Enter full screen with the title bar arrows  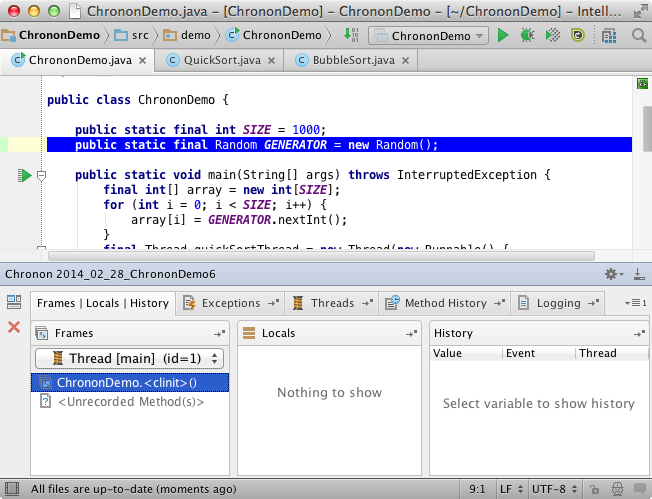[x=640, y=10]
